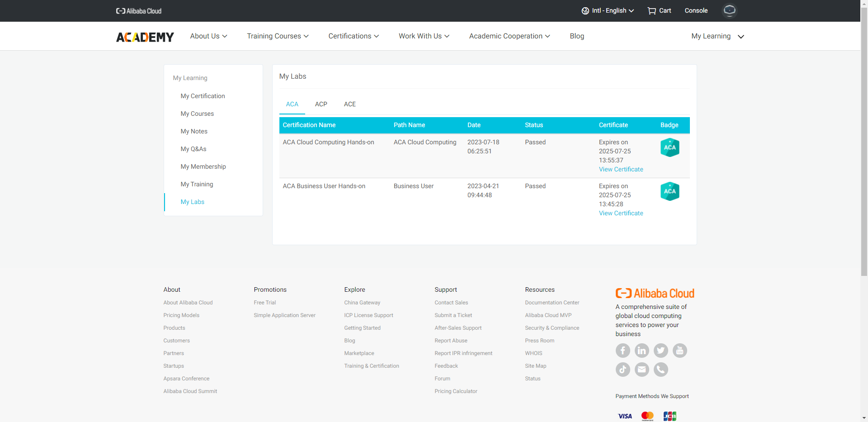Expand the Certifications menu
868x422 pixels.
353,36
